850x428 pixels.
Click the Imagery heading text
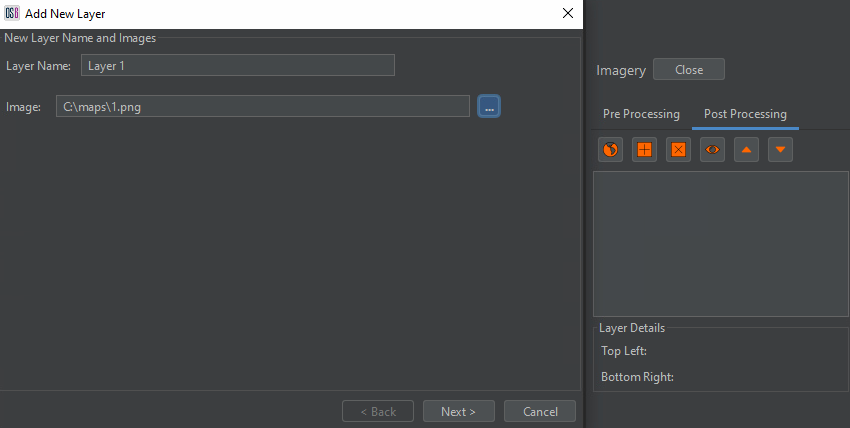pyautogui.click(x=621, y=70)
